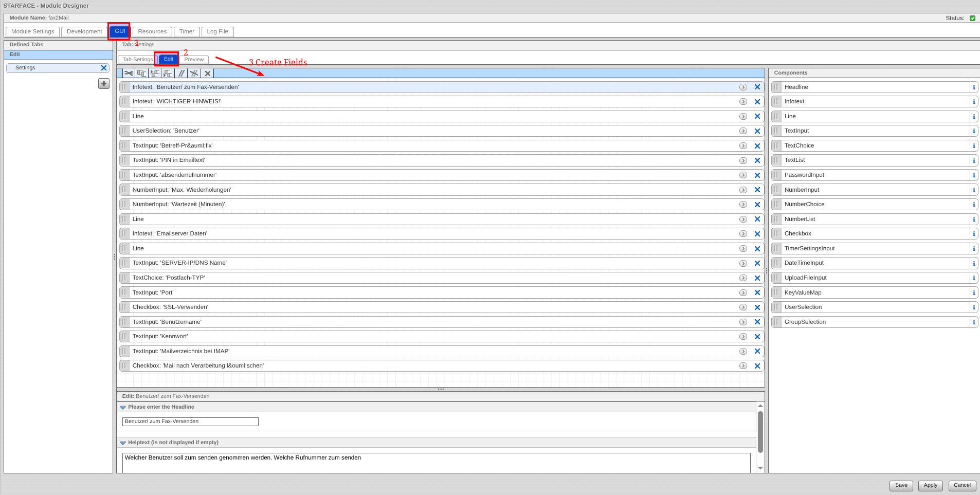Click the X delete icon in edit toolbar
Image resolution: width=980 pixels, height=495 pixels.
click(x=208, y=74)
